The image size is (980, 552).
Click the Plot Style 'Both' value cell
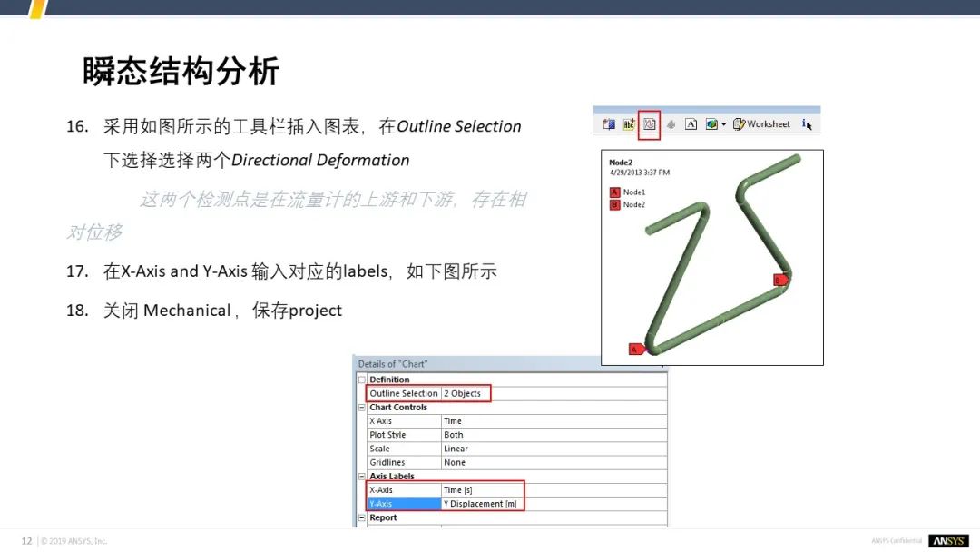554,435
